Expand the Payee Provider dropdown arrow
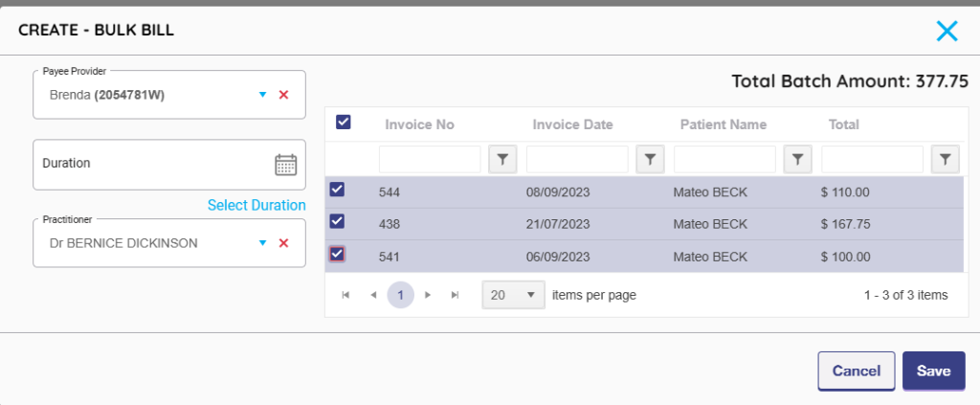 (x=262, y=95)
